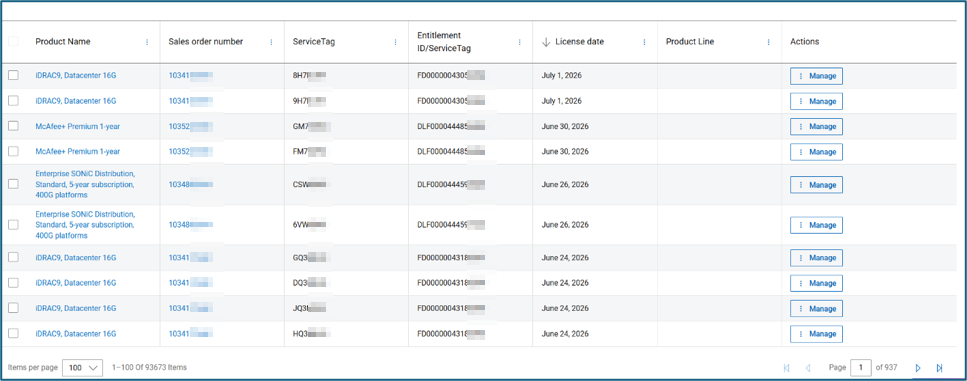Click the June 26, 2026 date in CSW row
Viewport: 967px width, 381px height.
(565, 184)
